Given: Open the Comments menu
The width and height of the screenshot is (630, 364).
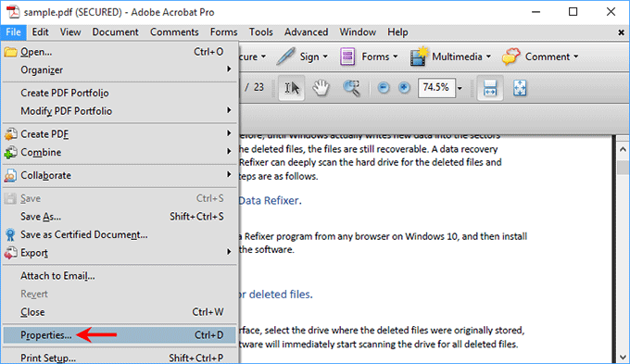Looking at the screenshot, I should [x=174, y=32].
